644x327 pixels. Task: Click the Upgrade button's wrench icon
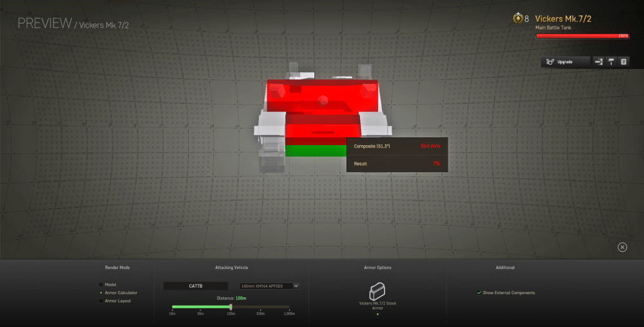click(x=550, y=62)
